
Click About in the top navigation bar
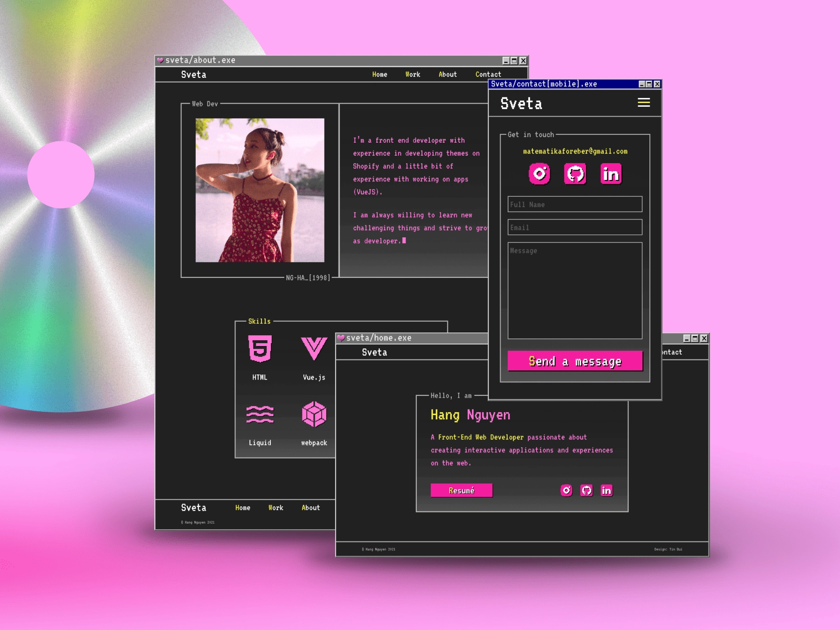point(448,74)
